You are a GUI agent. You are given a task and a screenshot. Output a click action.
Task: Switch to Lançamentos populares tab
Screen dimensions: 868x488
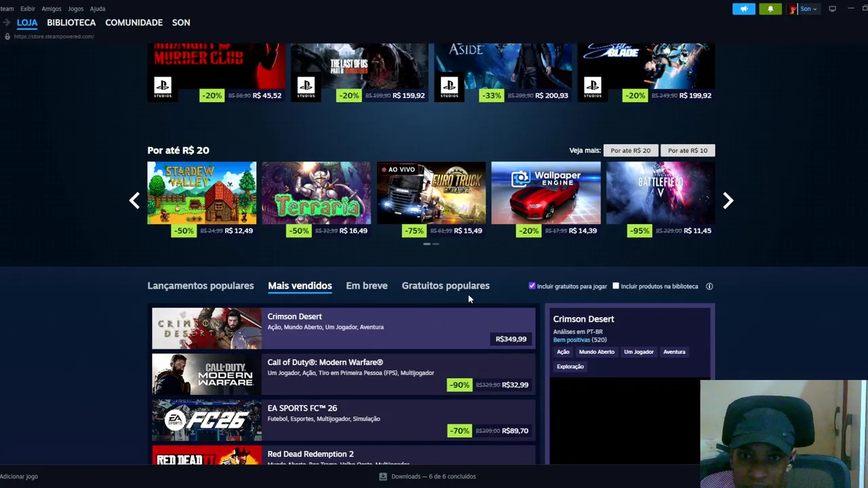pos(201,286)
